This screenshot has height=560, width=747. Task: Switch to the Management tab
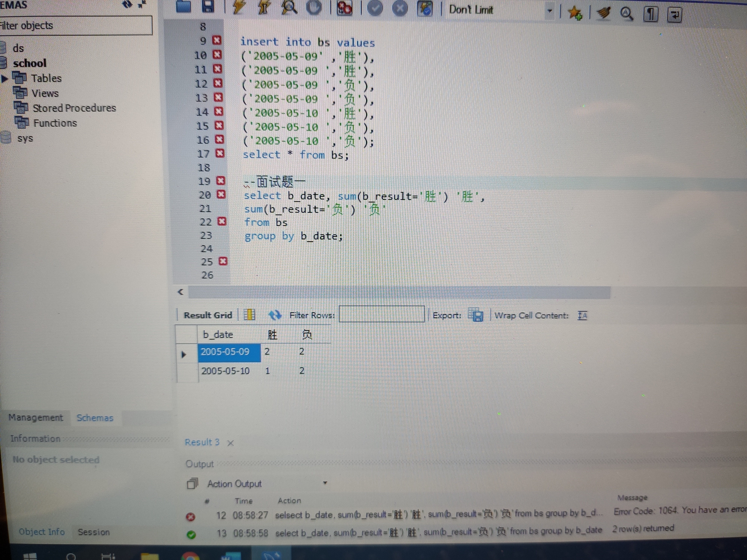pyautogui.click(x=36, y=418)
